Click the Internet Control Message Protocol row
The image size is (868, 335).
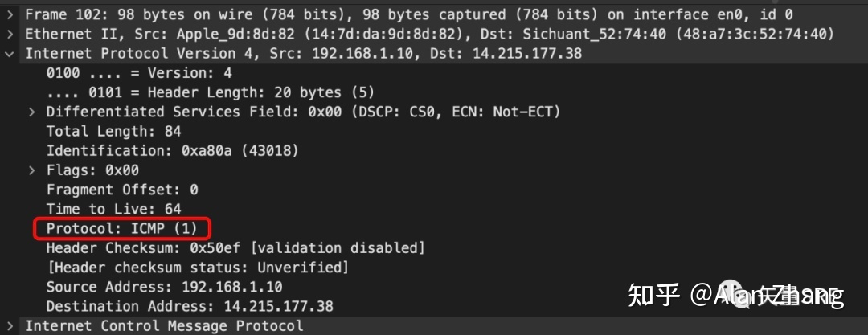(x=434, y=325)
